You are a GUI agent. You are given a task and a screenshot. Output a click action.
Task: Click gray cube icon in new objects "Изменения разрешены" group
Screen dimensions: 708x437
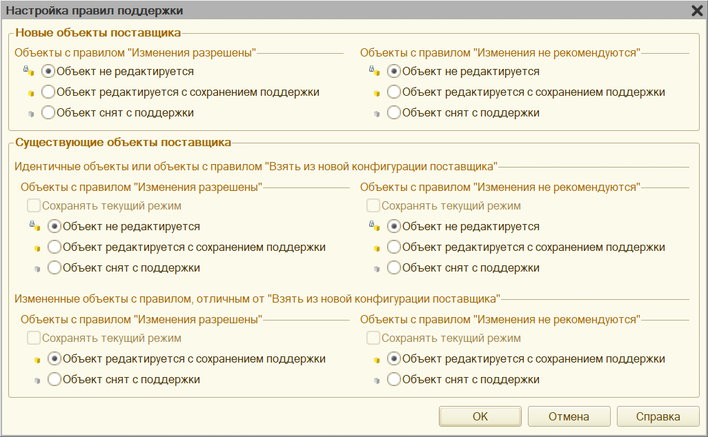pyautogui.click(x=31, y=114)
